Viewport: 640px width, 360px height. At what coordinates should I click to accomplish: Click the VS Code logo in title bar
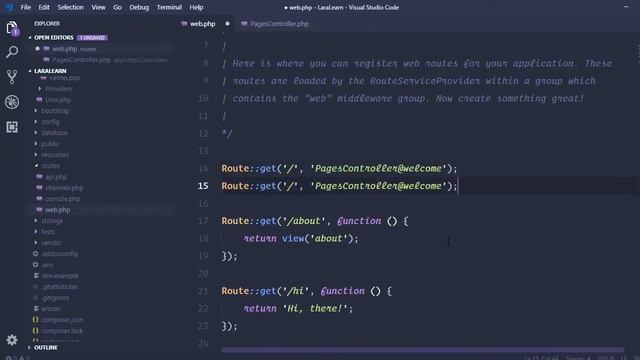pyautogui.click(x=9, y=7)
